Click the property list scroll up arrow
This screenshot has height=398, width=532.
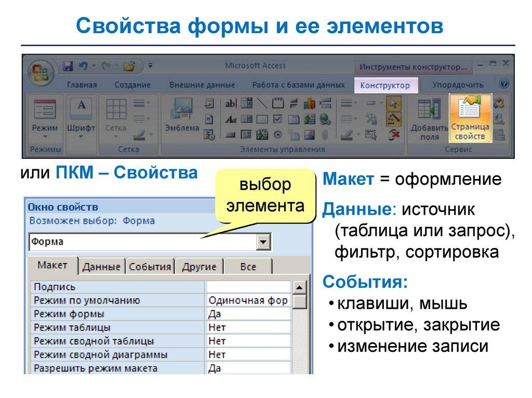pyautogui.click(x=299, y=287)
